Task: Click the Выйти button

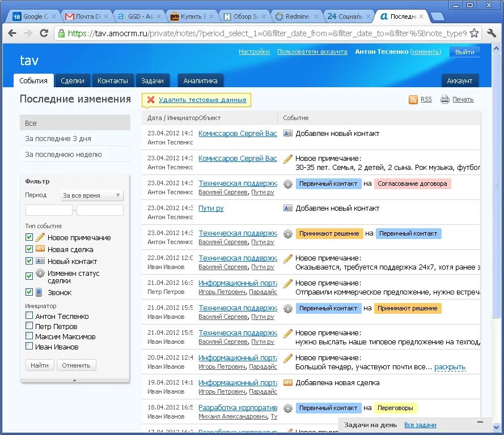Action: (464, 52)
